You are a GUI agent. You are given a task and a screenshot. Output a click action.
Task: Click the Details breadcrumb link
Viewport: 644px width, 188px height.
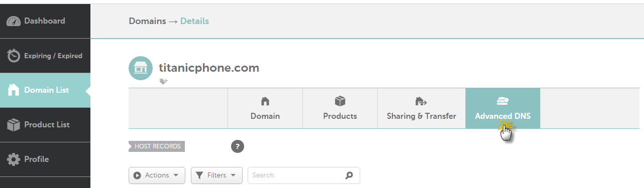(194, 21)
